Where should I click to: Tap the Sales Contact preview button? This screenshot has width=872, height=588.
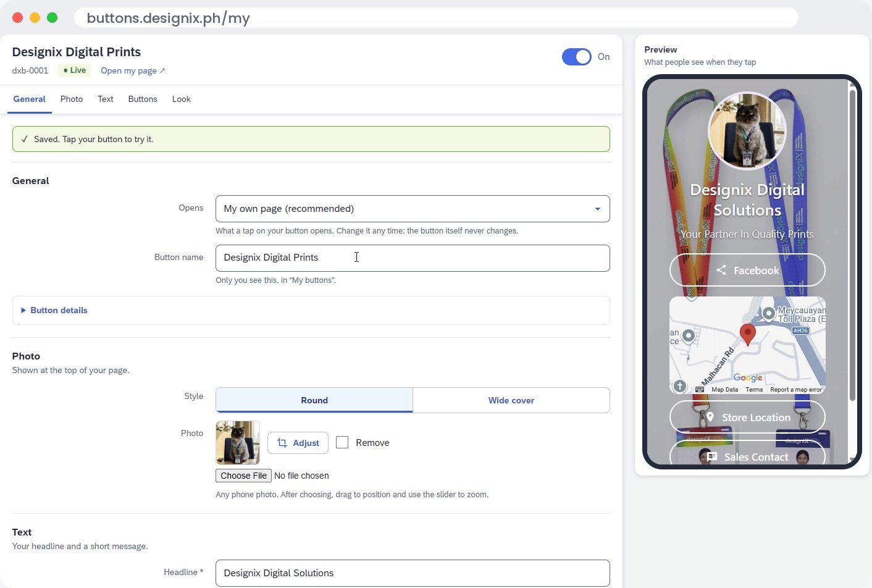tap(747, 453)
